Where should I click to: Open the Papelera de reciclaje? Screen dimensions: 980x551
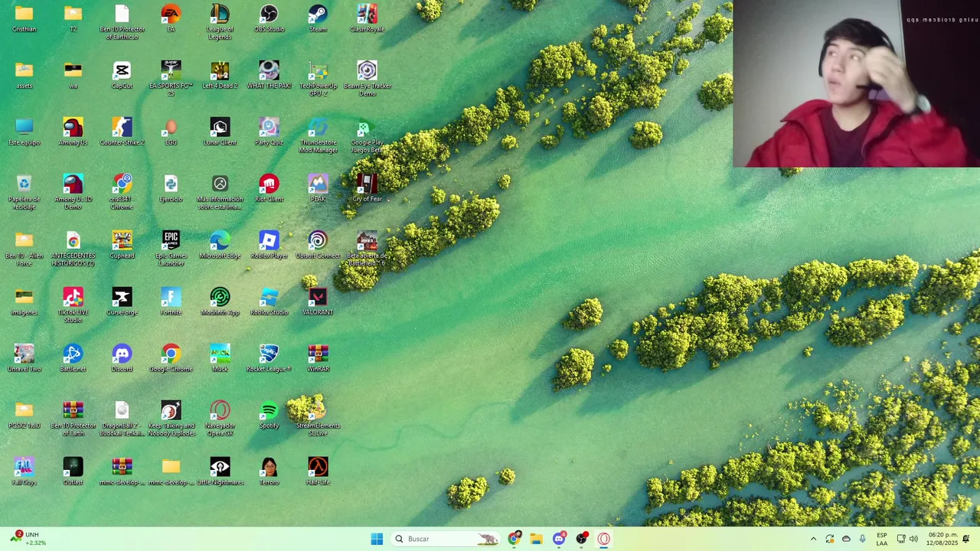pos(24,192)
